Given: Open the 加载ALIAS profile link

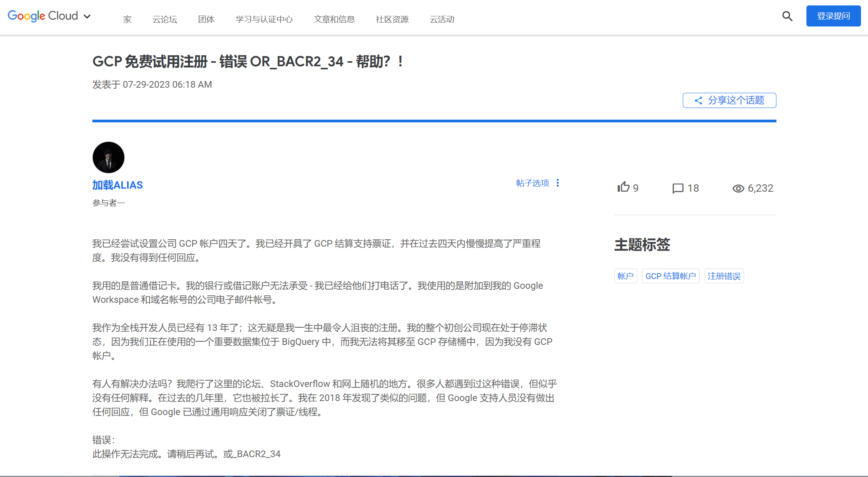Looking at the screenshot, I should click(x=117, y=185).
